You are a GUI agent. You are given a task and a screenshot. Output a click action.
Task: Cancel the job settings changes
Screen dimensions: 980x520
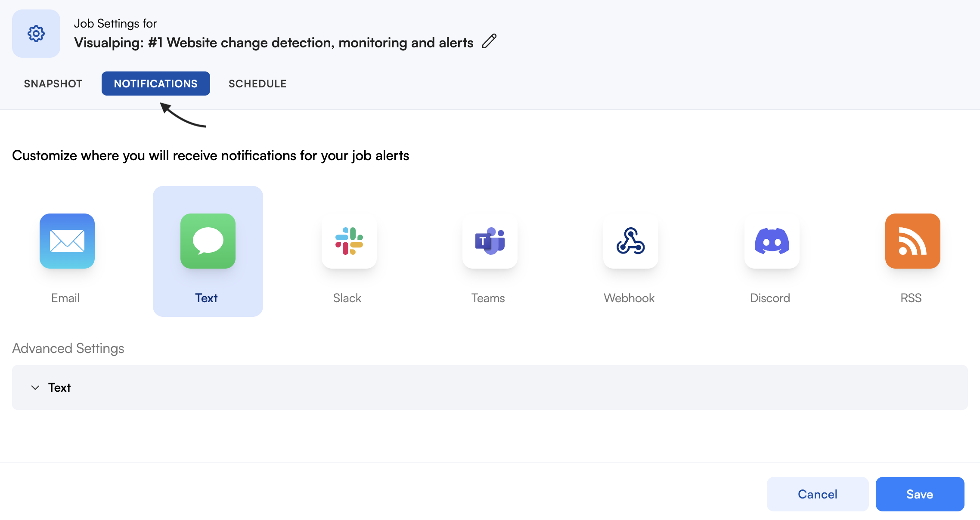[x=818, y=494]
